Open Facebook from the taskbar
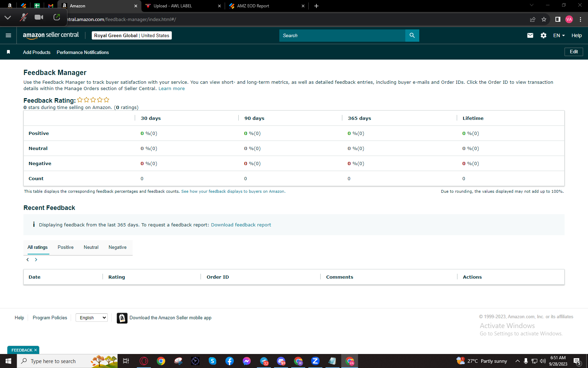This screenshot has width=588, height=368. pyautogui.click(x=230, y=361)
